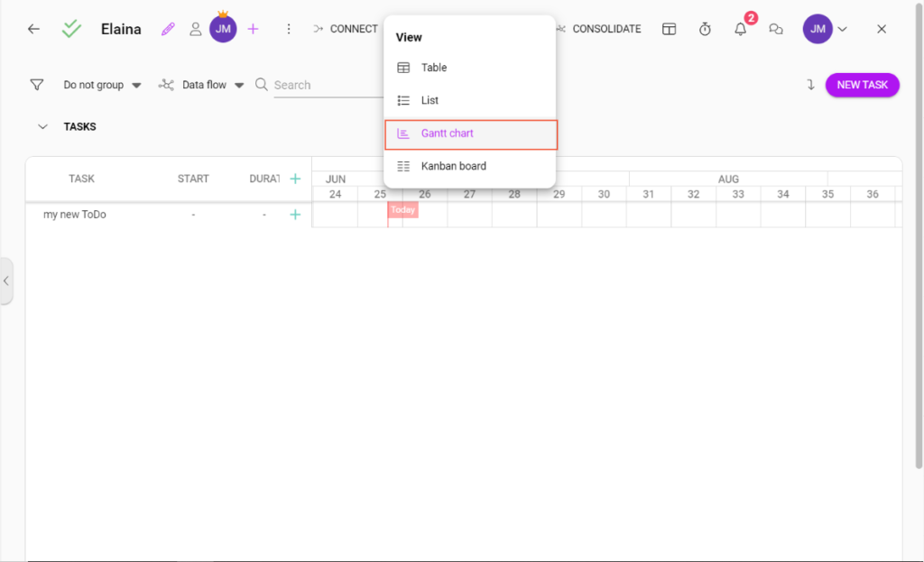Open chat using the speech bubbles icon
924x562 pixels.
(776, 29)
